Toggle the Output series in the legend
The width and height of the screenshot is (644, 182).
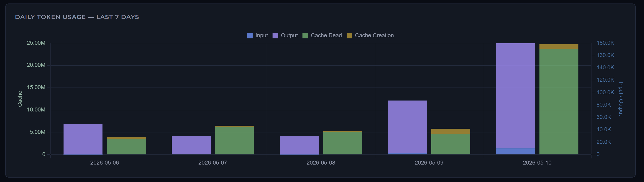click(285, 35)
